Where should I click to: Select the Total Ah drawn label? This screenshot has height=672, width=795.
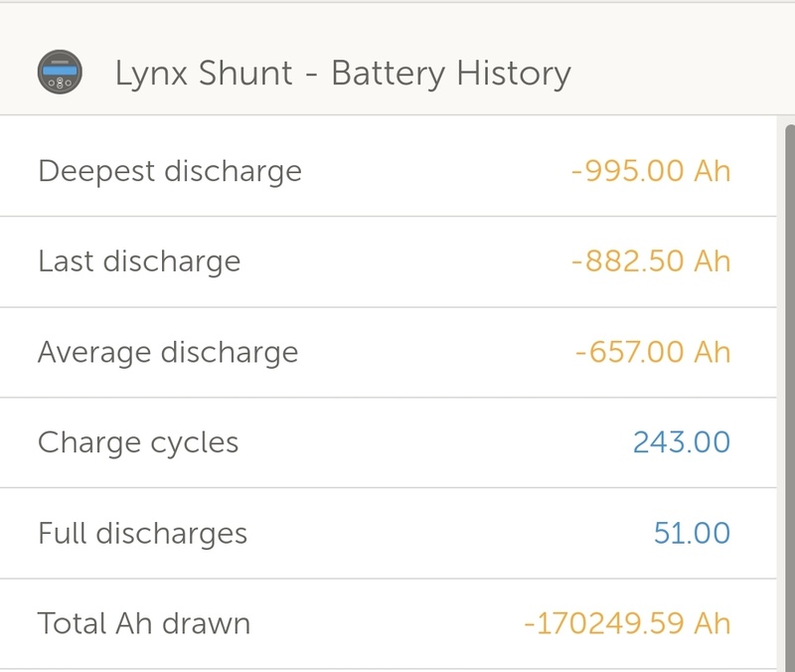144,623
